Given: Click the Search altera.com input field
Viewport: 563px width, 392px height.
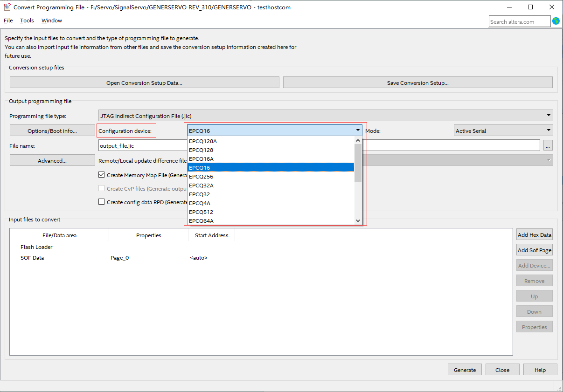Looking at the screenshot, I should pyautogui.click(x=520, y=21).
